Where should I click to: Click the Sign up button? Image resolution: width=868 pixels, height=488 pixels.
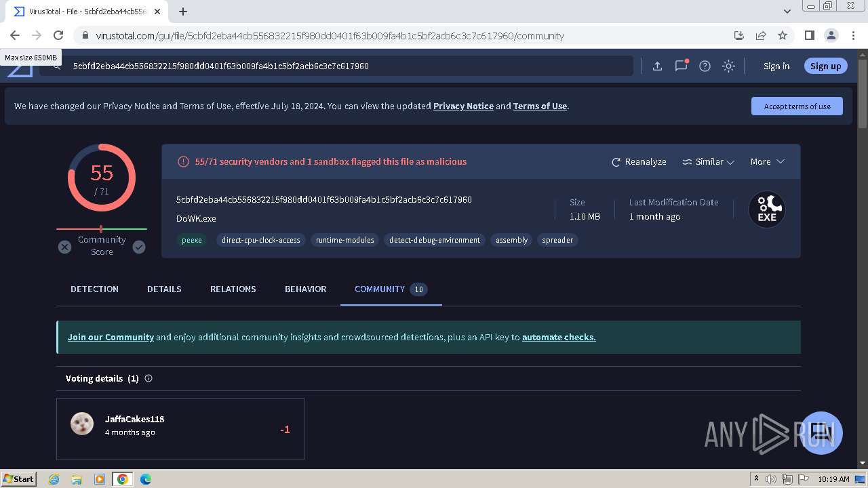pyautogui.click(x=825, y=66)
